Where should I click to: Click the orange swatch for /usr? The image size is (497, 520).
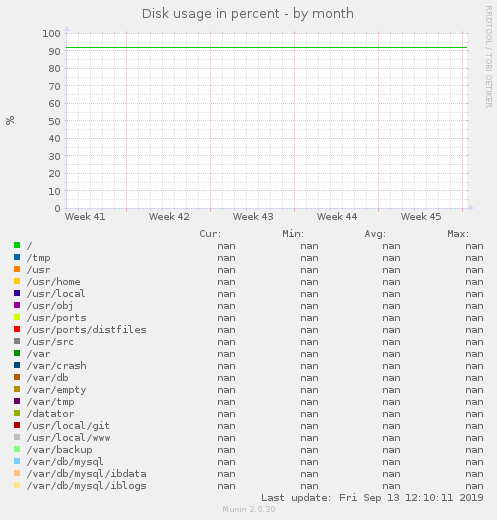[x=17, y=269]
